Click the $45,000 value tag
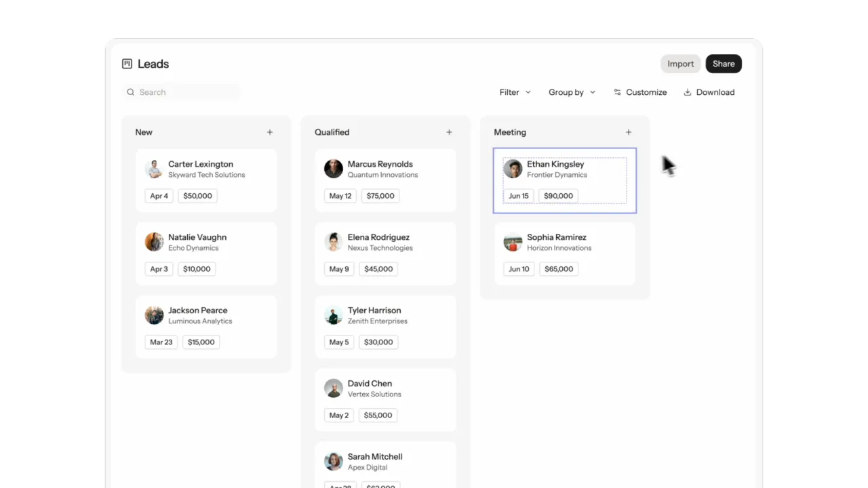The image size is (868, 488). pos(378,269)
